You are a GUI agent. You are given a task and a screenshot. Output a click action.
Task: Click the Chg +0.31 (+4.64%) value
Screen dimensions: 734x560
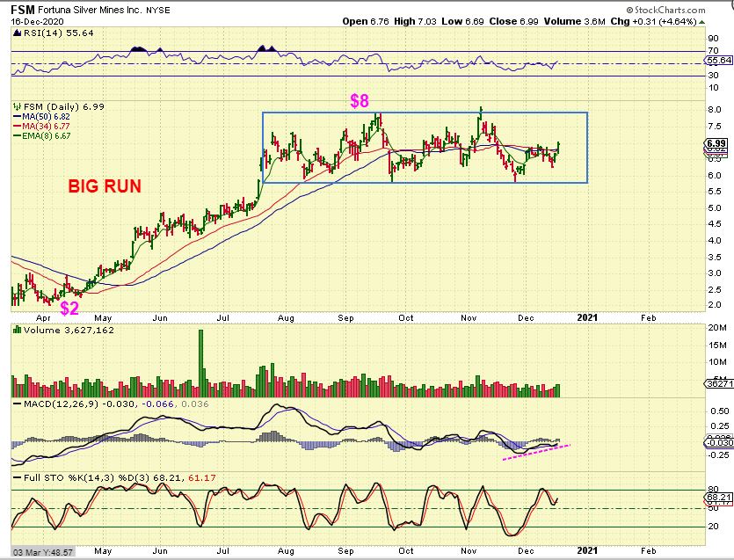click(x=653, y=21)
